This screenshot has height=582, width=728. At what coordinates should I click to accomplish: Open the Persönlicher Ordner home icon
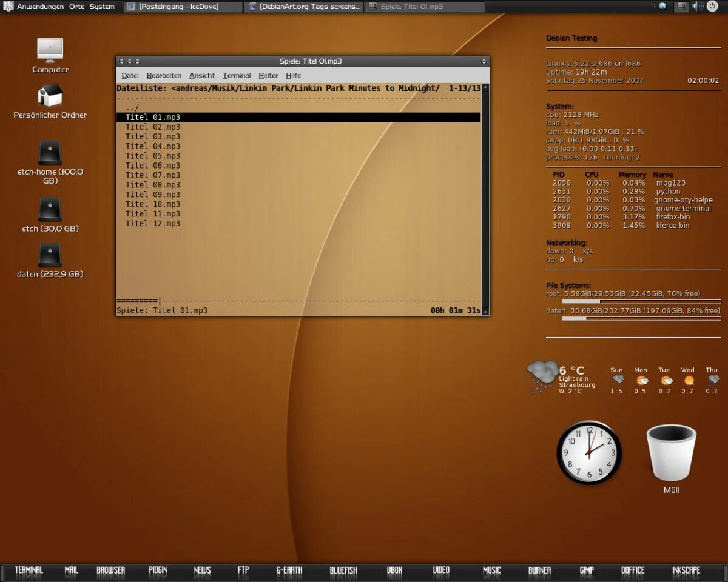[x=50, y=95]
